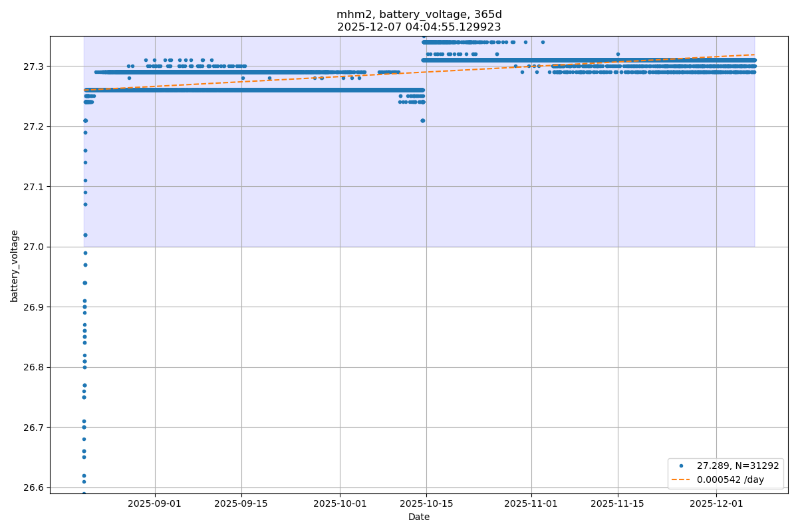The image size is (798, 532).
Task: Click the legend entry '27.289, N=31292'
Action: coord(737,466)
